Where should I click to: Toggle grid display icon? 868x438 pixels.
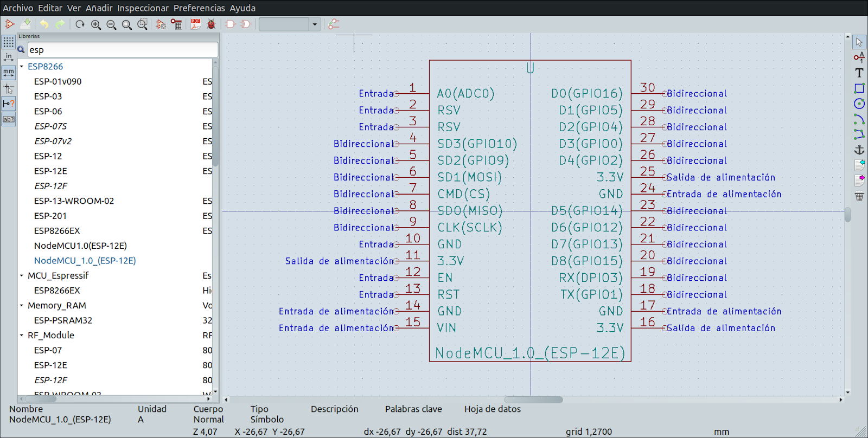coord(9,42)
